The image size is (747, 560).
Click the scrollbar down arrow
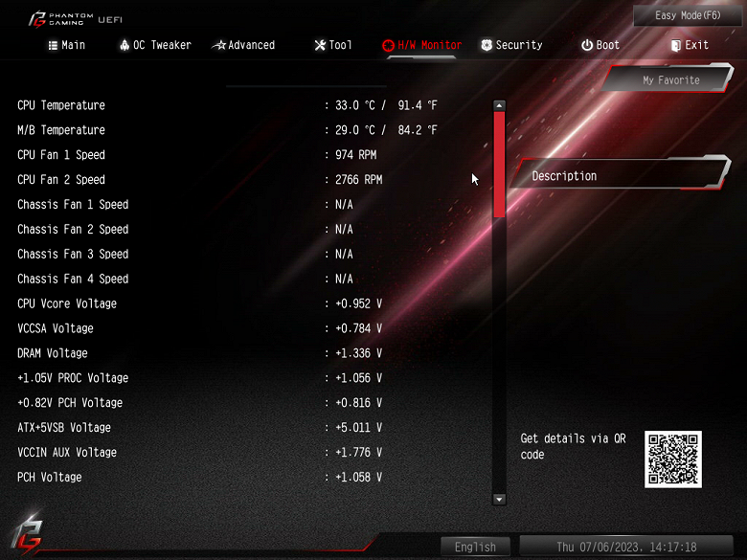(x=499, y=499)
